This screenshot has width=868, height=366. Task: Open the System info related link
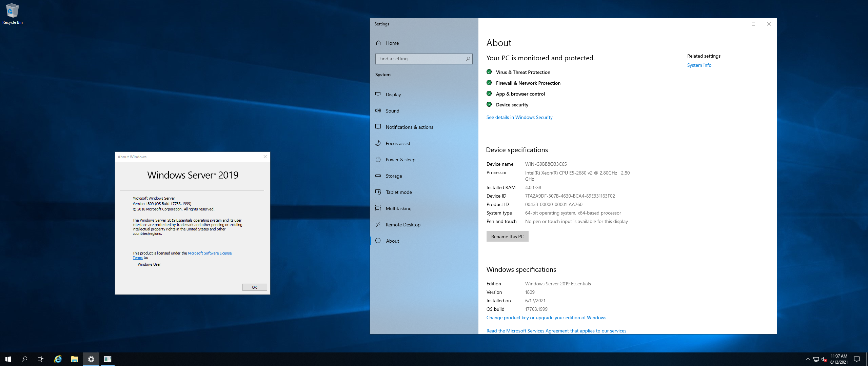pyautogui.click(x=699, y=65)
